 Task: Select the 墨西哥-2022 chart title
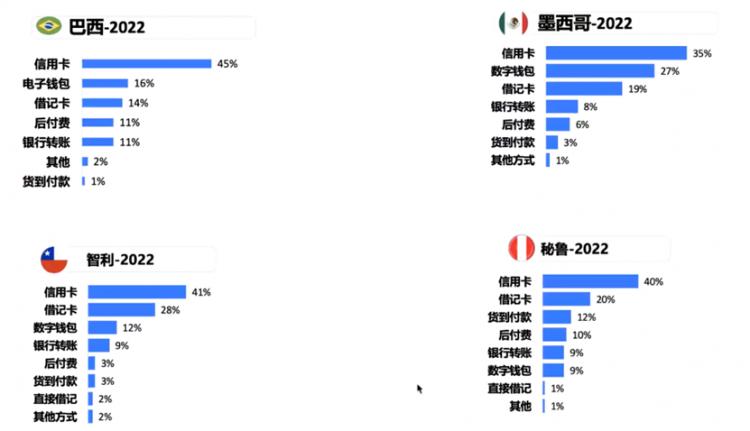[585, 23]
